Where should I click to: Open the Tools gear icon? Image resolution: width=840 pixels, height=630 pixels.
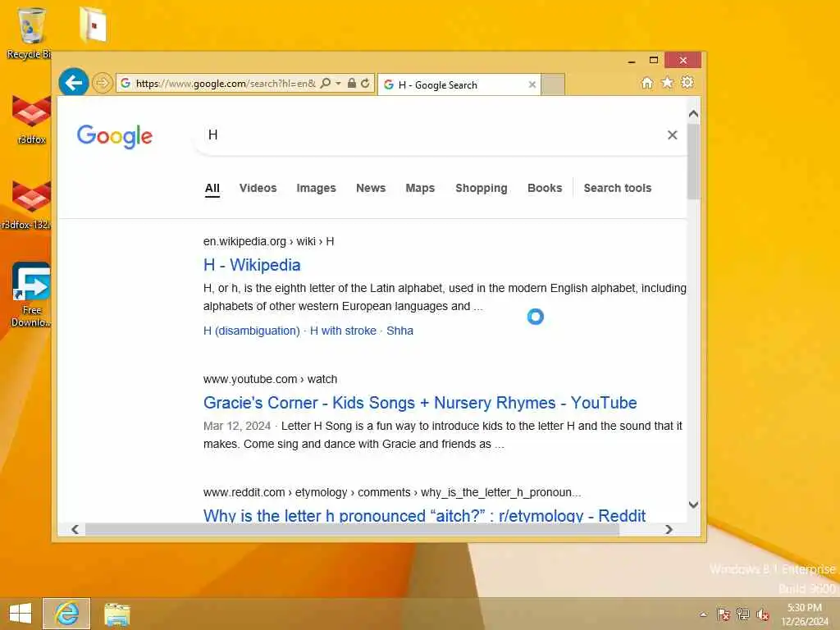[x=687, y=82]
